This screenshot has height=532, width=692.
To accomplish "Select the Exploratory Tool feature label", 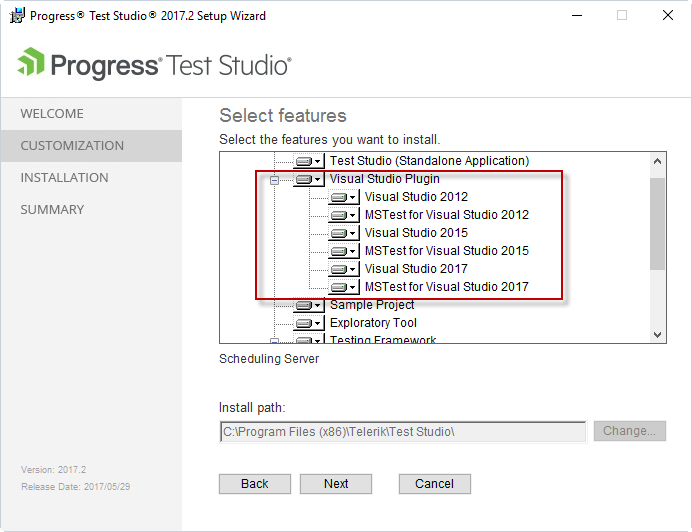I will [x=373, y=323].
